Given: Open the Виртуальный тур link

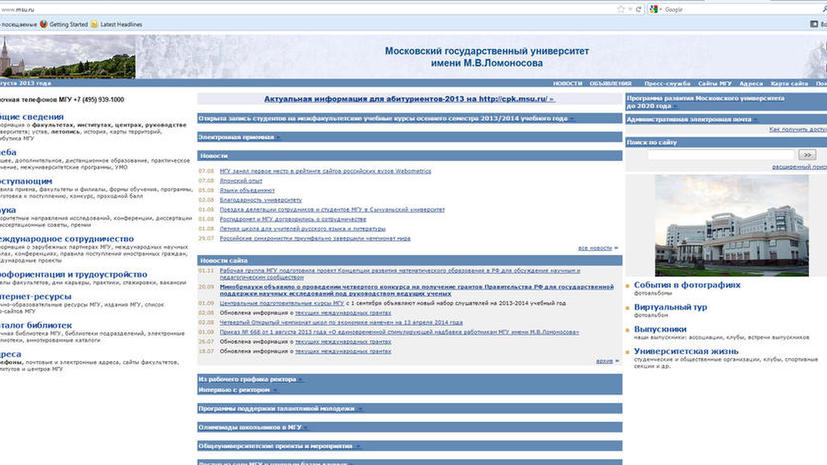Looking at the screenshot, I should 670,307.
